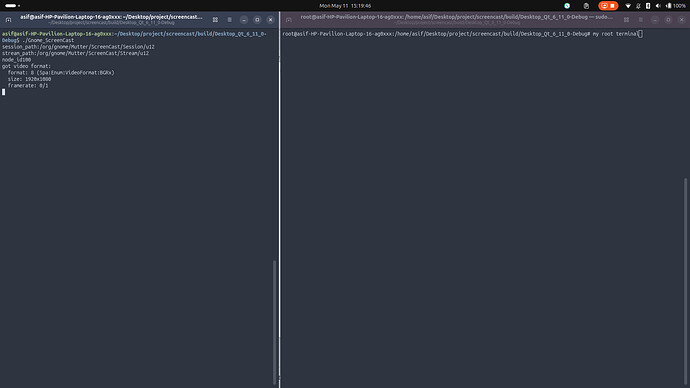
Task: Click the muted notifications bell icon
Action: pyautogui.click(x=638, y=6)
